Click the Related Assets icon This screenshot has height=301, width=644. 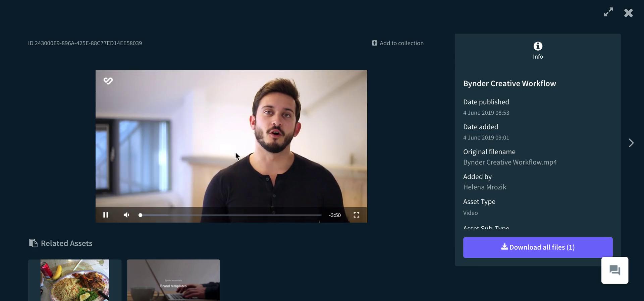click(33, 243)
